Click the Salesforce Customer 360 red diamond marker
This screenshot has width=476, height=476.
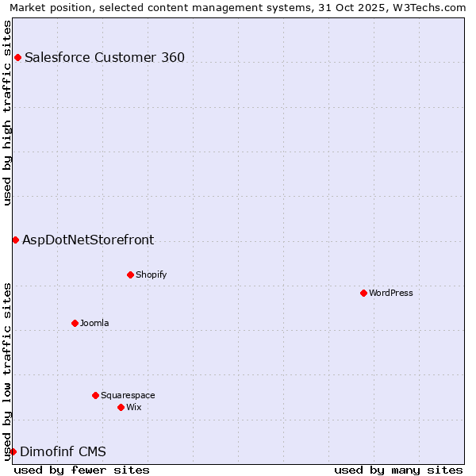(x=17, y=57)
